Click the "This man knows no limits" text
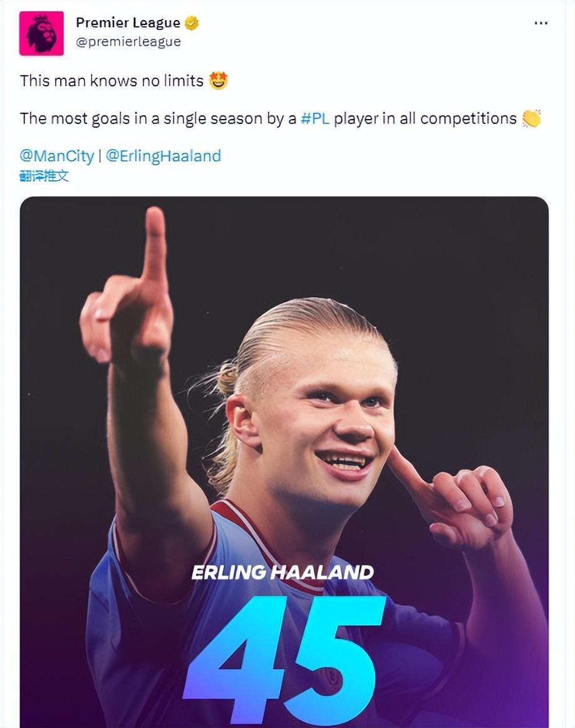Screen dimensions: 575x728 tap(111, 81)
